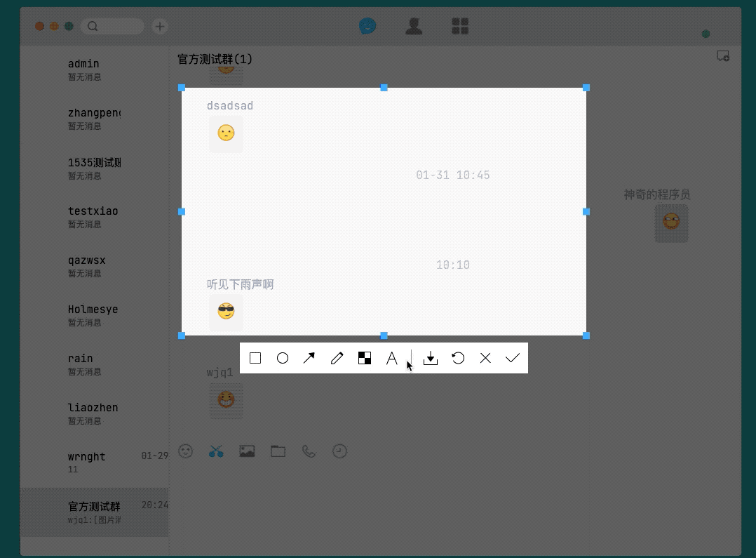Open conversation with qazwsx

(x=95, y=267)
